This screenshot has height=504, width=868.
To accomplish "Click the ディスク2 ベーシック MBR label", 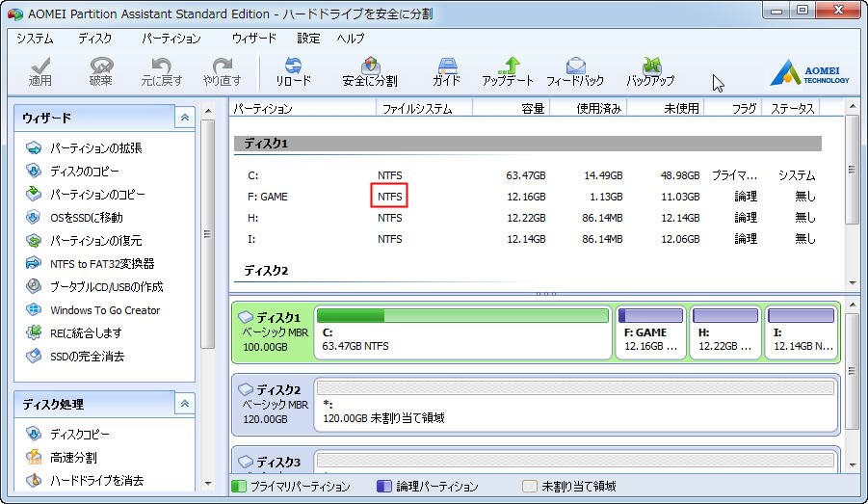I will (x=273, y=405).
